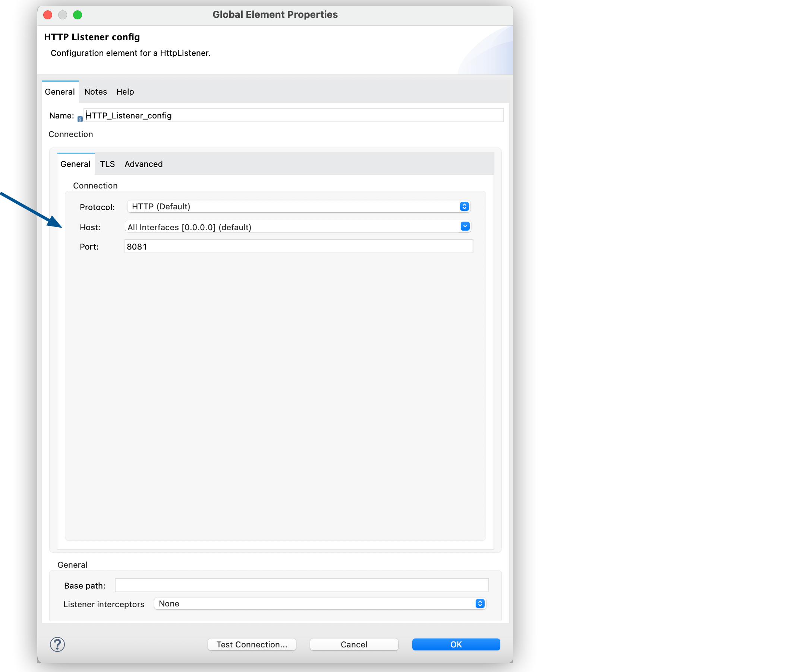Image resolution: width=800 pixels, height=672 pixels.
Task: Switch to the Notes tab
Action: click(95, 91)
